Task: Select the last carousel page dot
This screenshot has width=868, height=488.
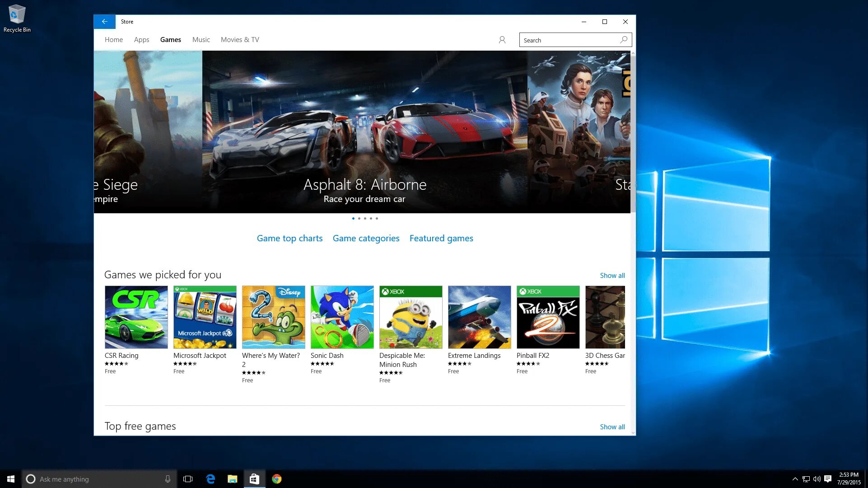Action: 377,218
